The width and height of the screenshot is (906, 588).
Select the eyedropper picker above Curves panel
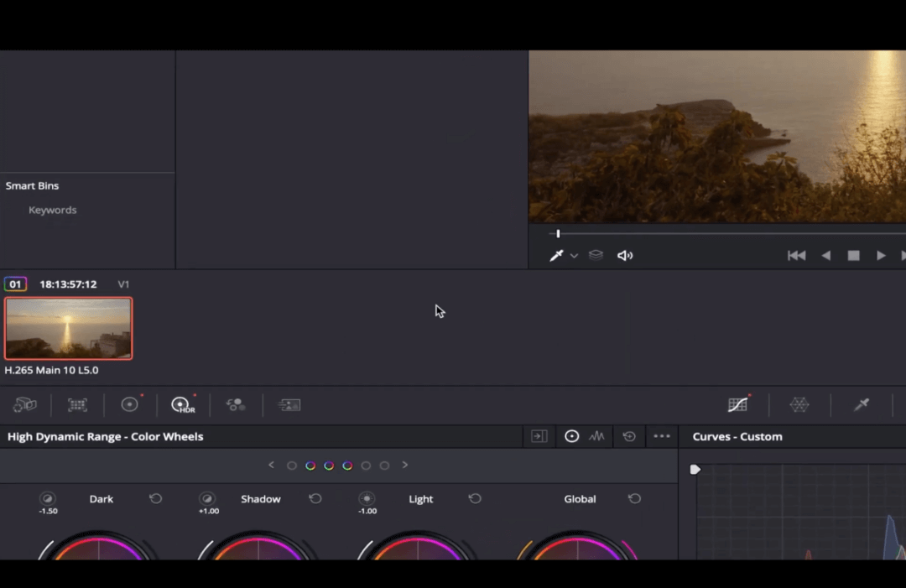point(862,404)
